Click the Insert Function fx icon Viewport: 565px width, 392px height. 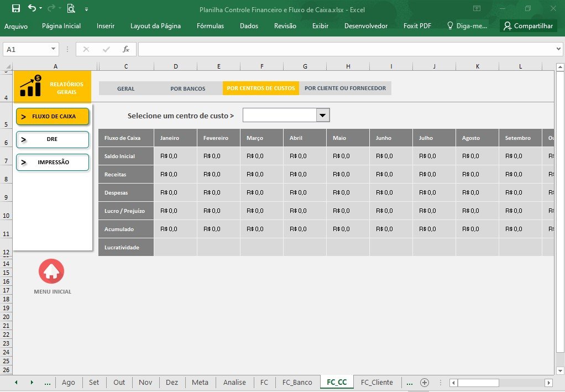(x=125, y=49)
